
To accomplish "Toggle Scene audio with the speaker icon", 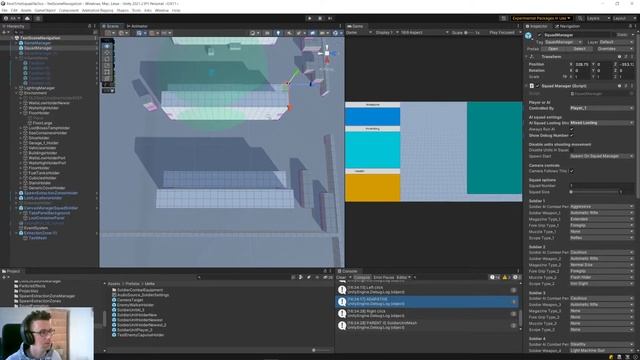I will coord(289,33).
